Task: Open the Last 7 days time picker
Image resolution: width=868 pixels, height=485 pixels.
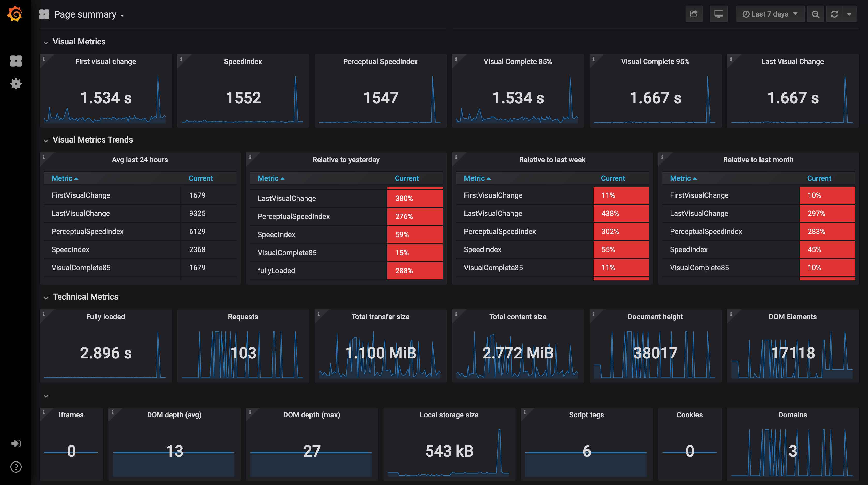Action: click(770, 14)
